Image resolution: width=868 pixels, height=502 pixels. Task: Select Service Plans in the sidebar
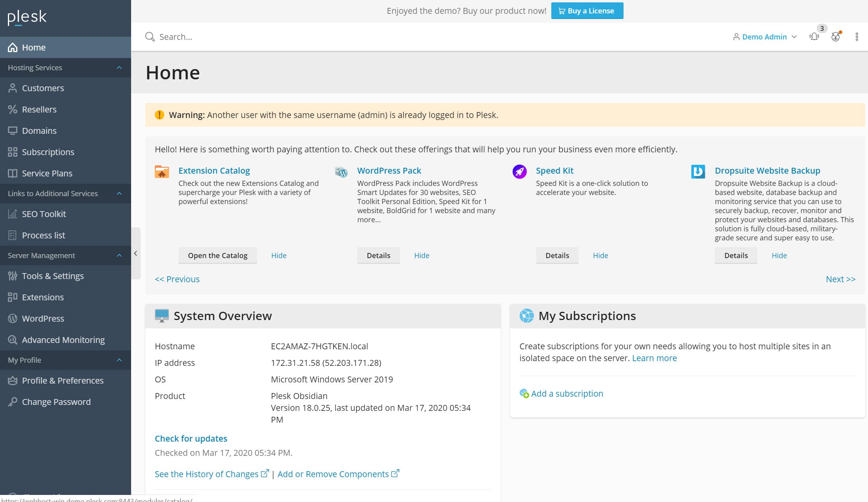[x=47, y=173]
